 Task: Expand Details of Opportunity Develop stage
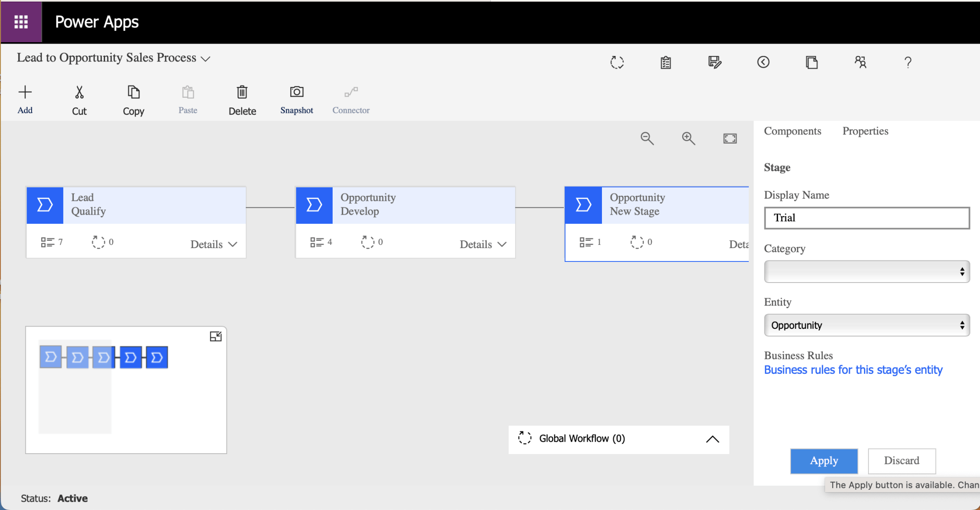click(483, 244)
